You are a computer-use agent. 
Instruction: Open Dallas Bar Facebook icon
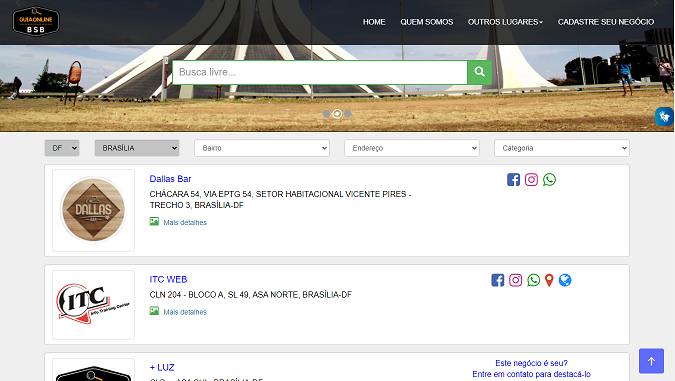pyautogui.click(x=513, y=180)
